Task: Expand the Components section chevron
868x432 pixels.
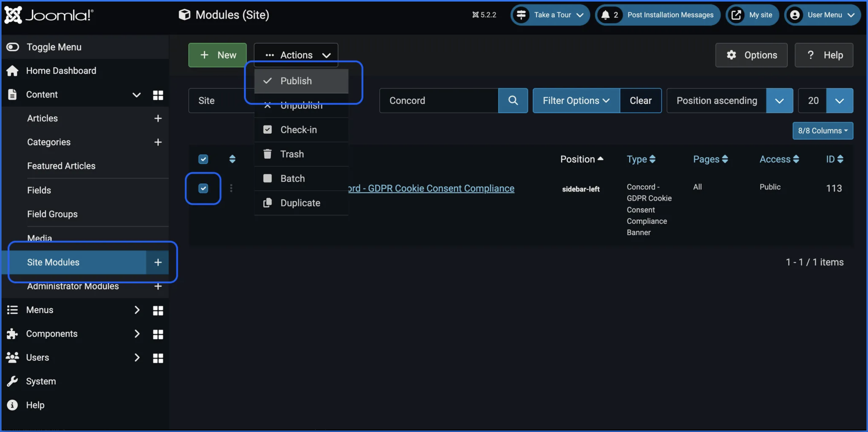Action: pos(137,334)
